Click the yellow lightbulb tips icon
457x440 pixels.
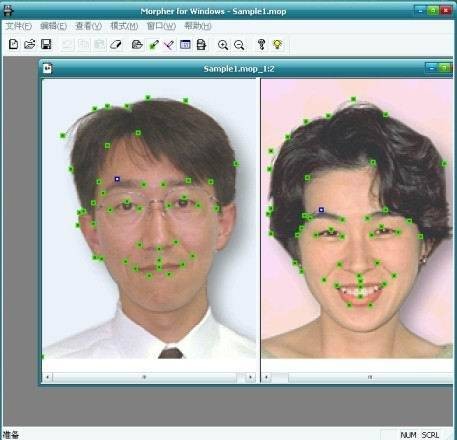277,44
